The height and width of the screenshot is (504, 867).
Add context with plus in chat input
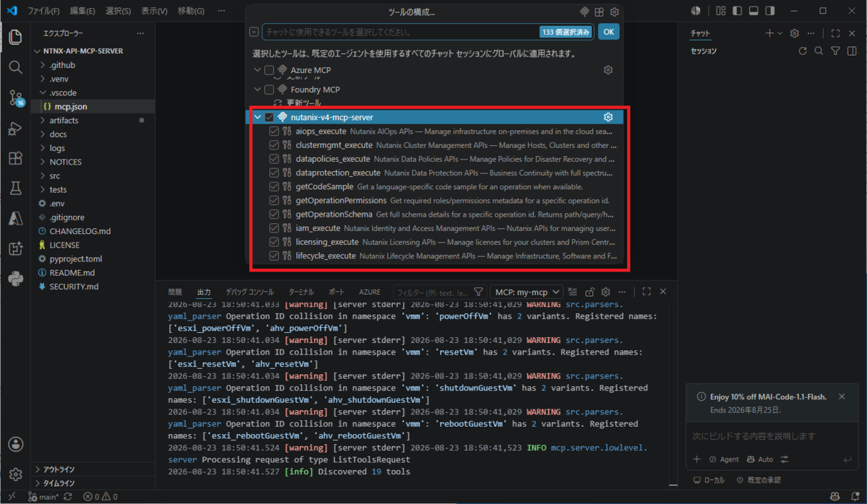click(x=696, y=459)
